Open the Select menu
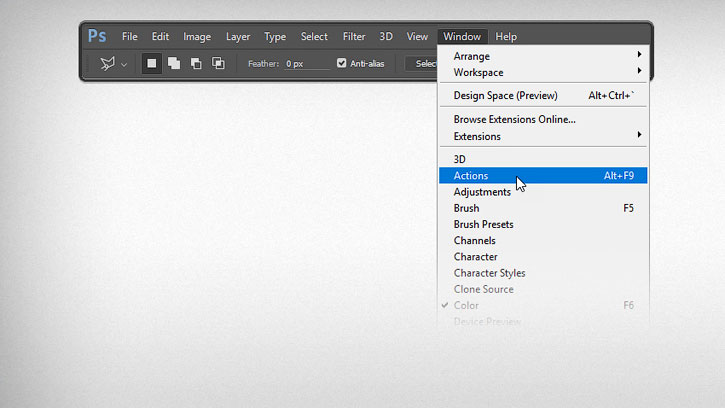 [314, 37]
